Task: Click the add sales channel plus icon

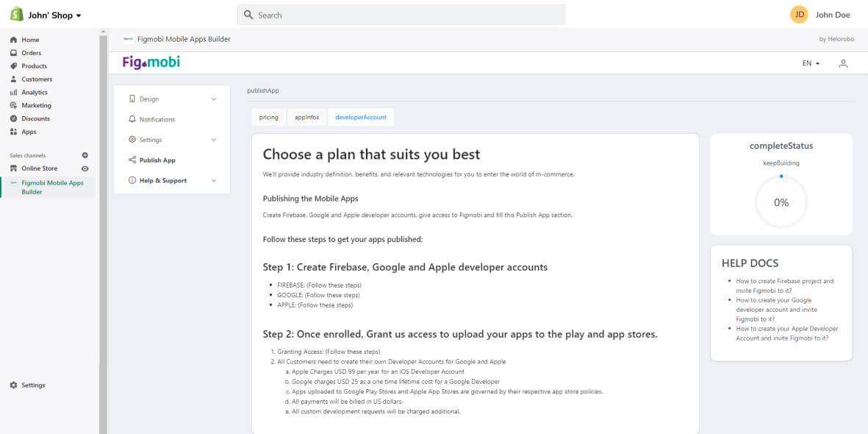Action: 85,155
